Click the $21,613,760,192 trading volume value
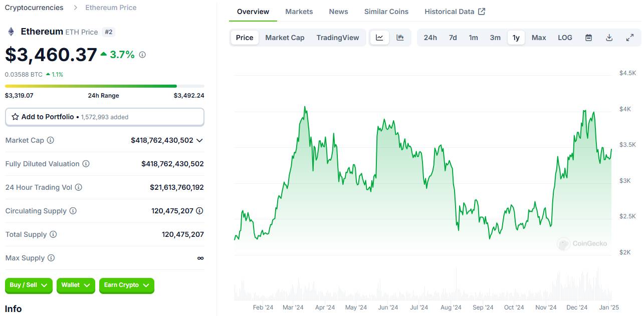The image size is (644, 316). (177, 187)
